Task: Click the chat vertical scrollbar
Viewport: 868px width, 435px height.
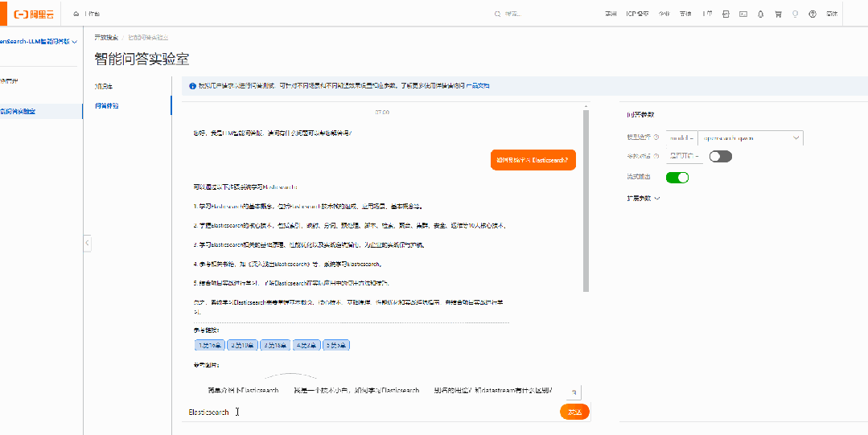Action: click(x=586, y=199)
